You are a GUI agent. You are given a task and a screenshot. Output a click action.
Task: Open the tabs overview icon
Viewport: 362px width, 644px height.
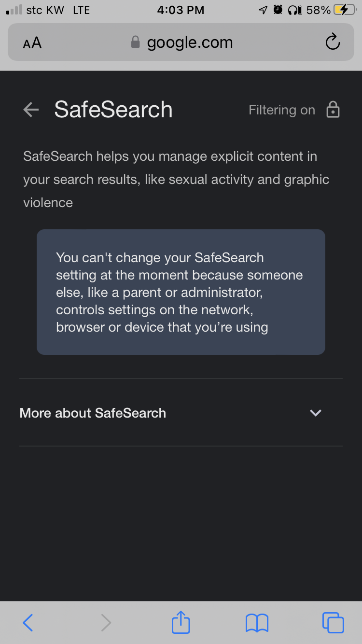[x=333, y=623]
